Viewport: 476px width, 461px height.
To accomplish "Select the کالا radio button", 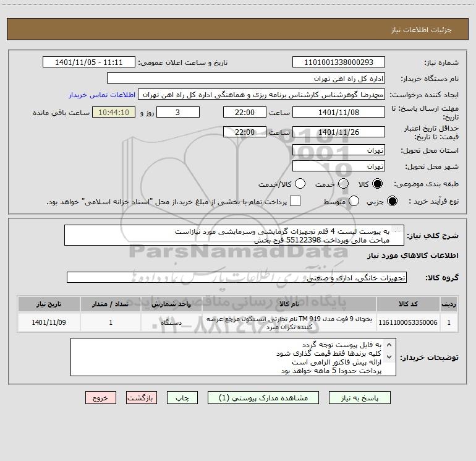I will pyautogui.click(x=377, y=184).
